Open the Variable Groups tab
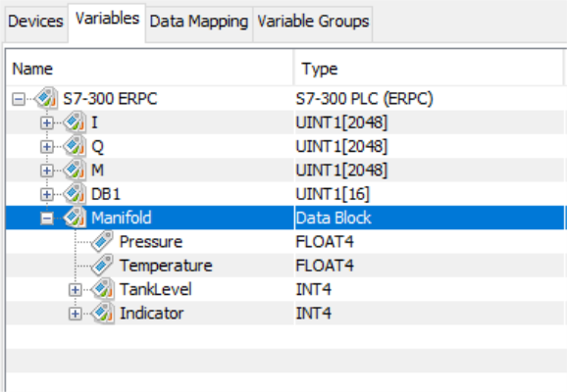 pos(313,21)
